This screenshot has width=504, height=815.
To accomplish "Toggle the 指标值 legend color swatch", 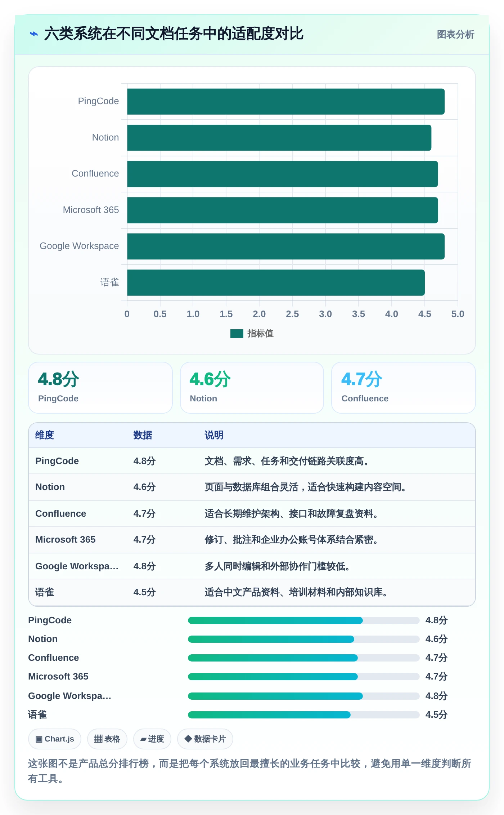I will point(237,334).
